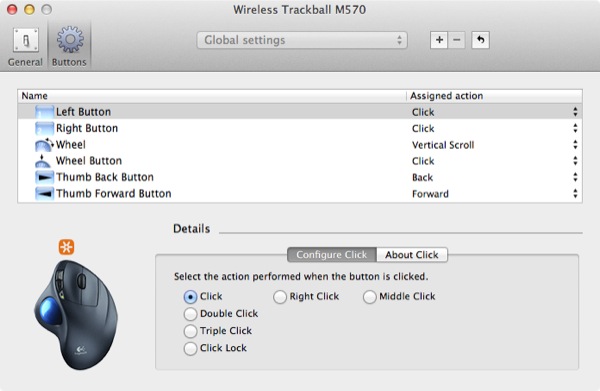Click the Name column header
This screenshot has width=600, height=391.
(x=212, y=96)
